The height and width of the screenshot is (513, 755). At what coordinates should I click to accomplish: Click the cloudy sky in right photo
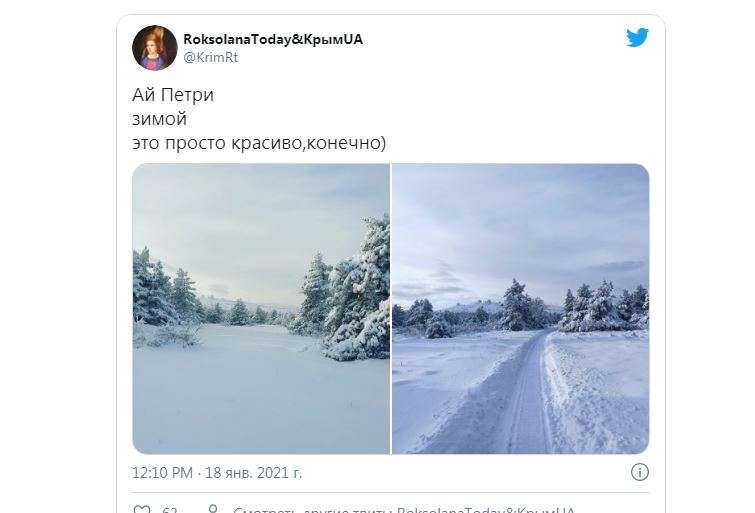[521, 222]
